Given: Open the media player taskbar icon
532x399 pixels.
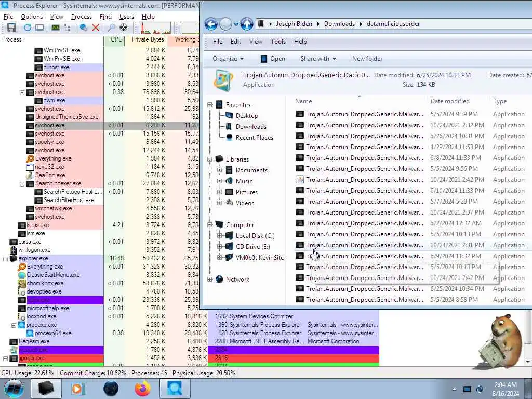Looking at the screenshot, I should point(78,389).
